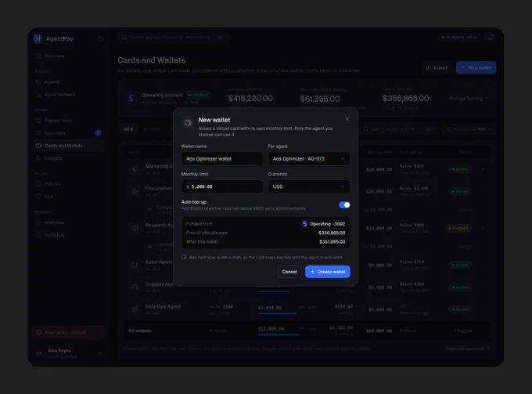Click the agents active status pill
This screenshot has height=394, width=532.
pos(459,37)
